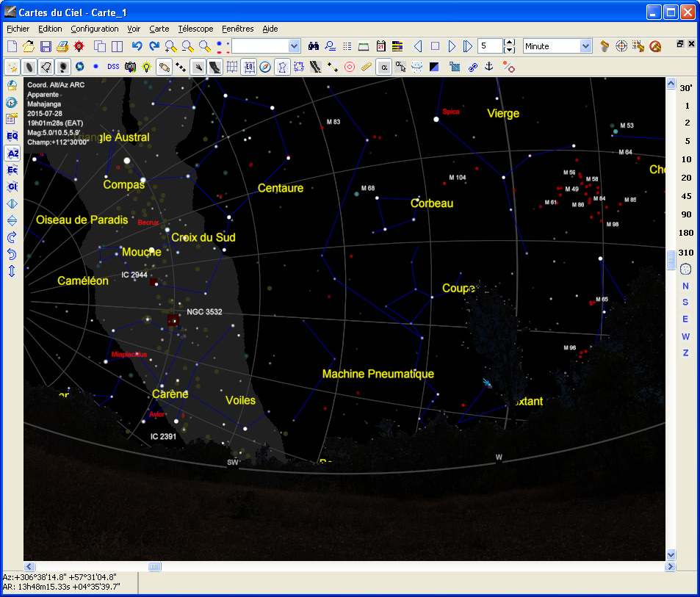Click the compass icon in toolbar

[x=265, y=67]
